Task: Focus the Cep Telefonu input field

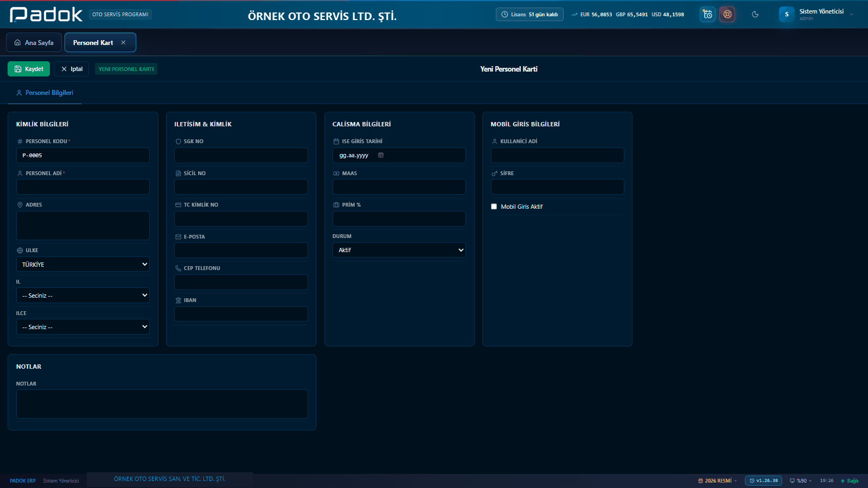Action: coord(241,282)
